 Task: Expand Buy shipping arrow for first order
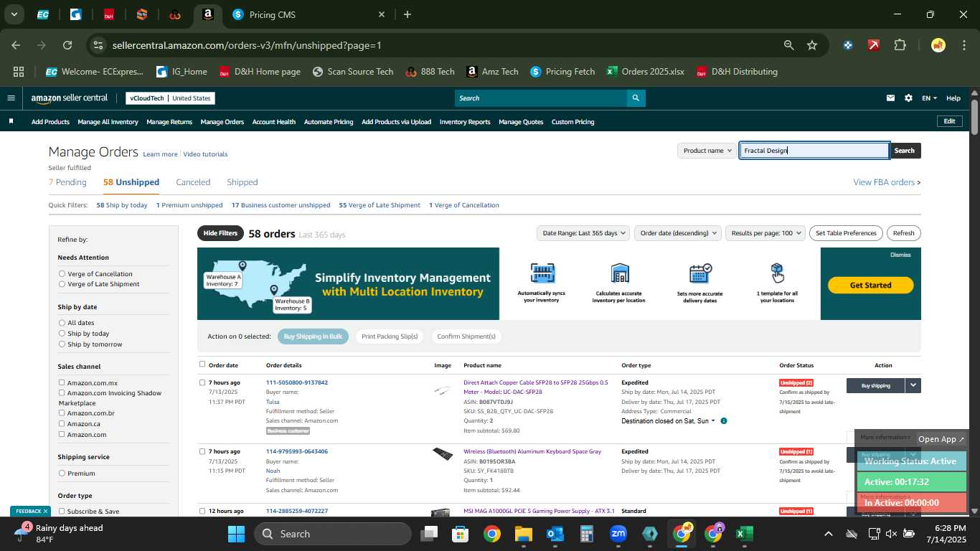pyautogui.click(x=913, y=385)
